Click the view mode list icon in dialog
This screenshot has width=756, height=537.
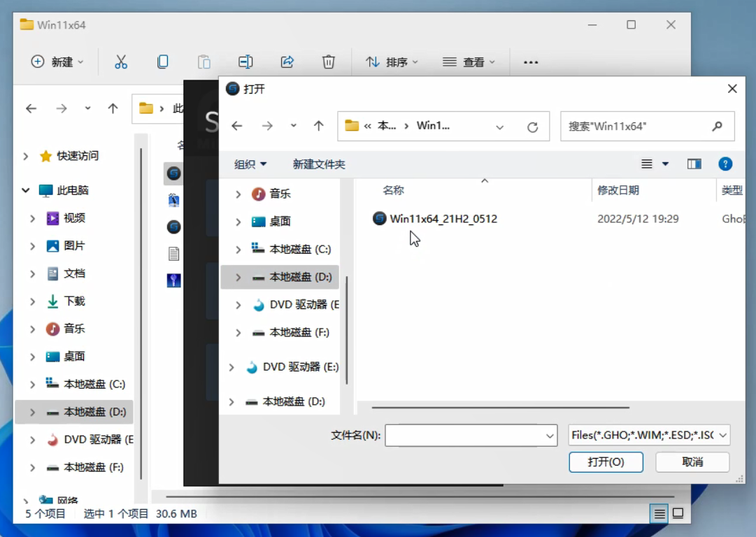(x=647, y=164)
